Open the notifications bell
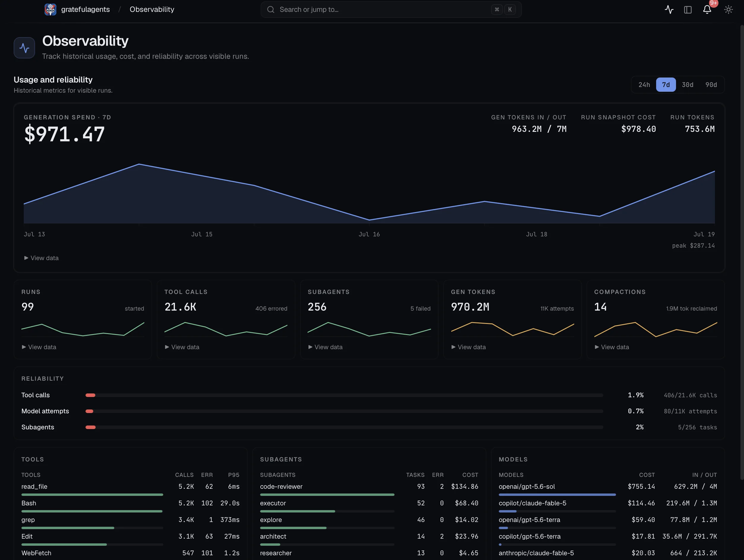Image resolution: width=744 pixels, height=560 pixels. (x=707, y=10)
